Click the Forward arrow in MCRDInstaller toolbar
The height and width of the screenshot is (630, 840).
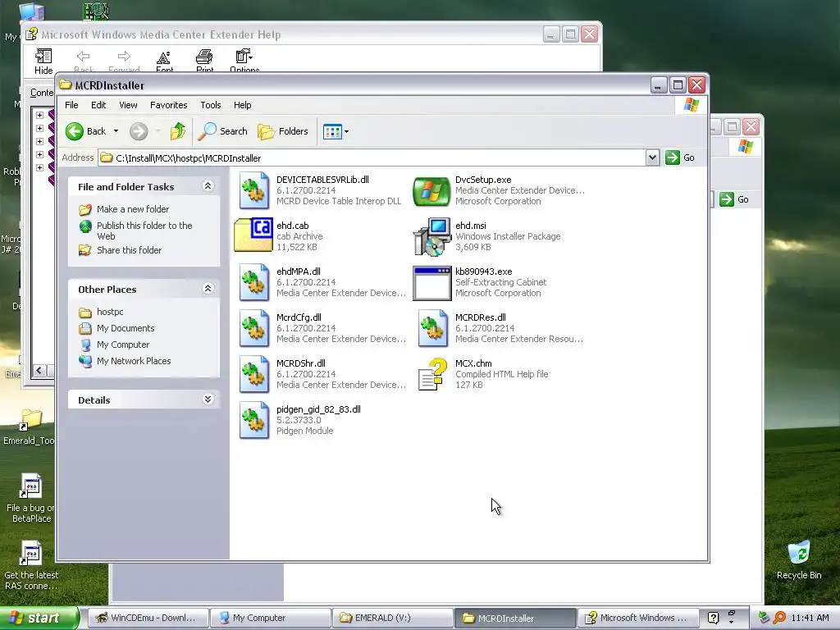click(139, 131)
